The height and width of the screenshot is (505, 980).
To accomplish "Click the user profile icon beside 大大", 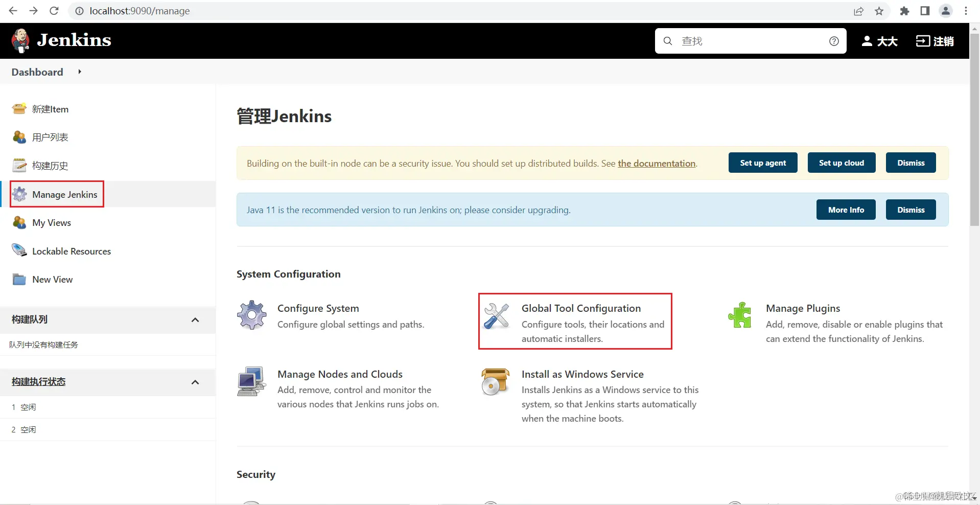I will coord(867,41).
